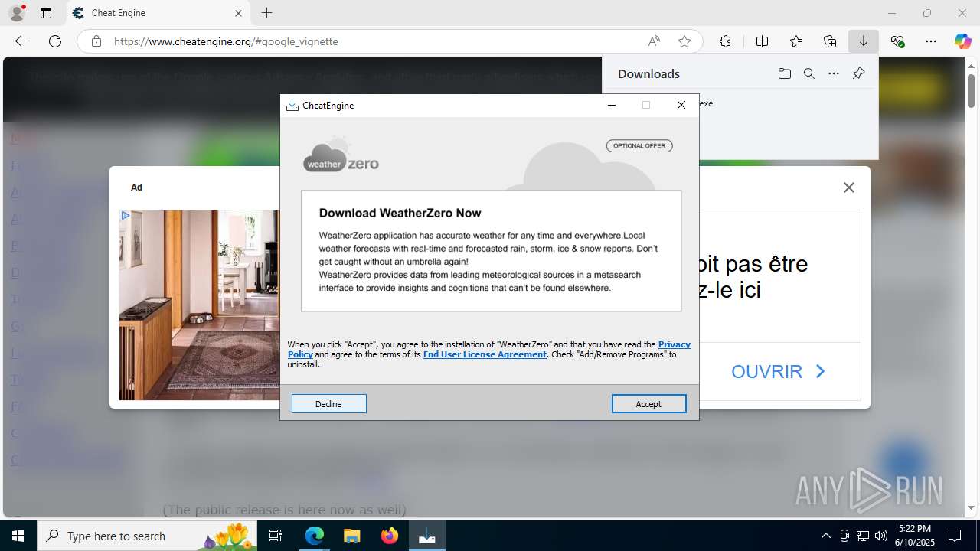
Task: Open Microsoft Edge from taskbar
Action: click(x=315, y=536)
